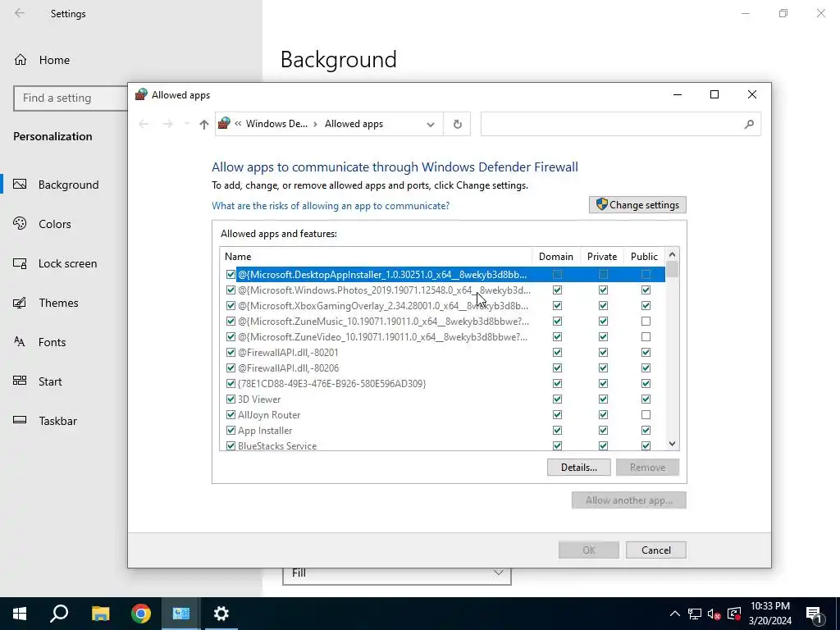Click scroll up arrow in apps list

[673, 254]
